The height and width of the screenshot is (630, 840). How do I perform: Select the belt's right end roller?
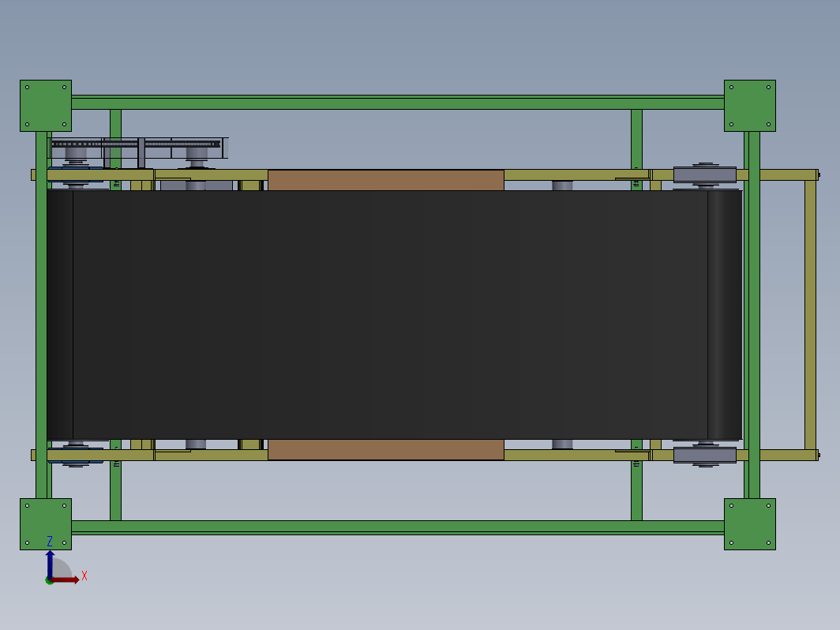[725, 315]
